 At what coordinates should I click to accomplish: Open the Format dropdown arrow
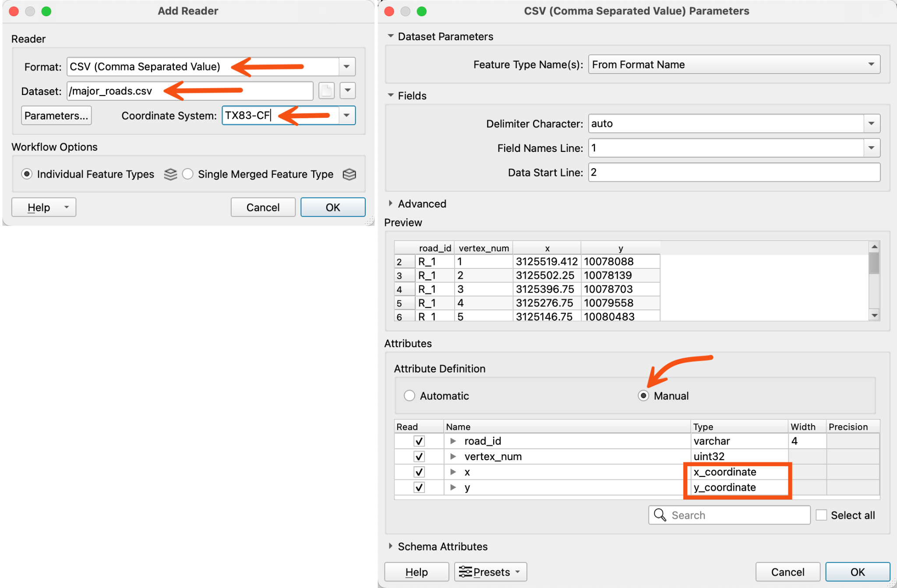[346, 67]
